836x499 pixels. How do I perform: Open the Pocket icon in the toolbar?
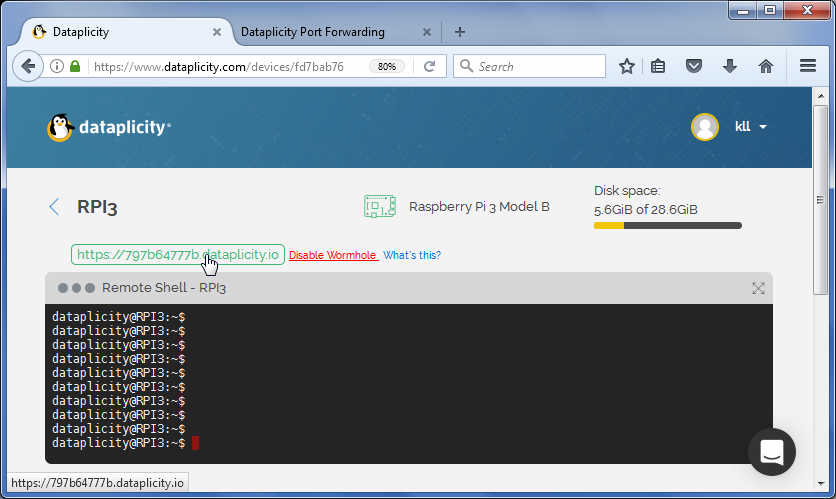694,66
